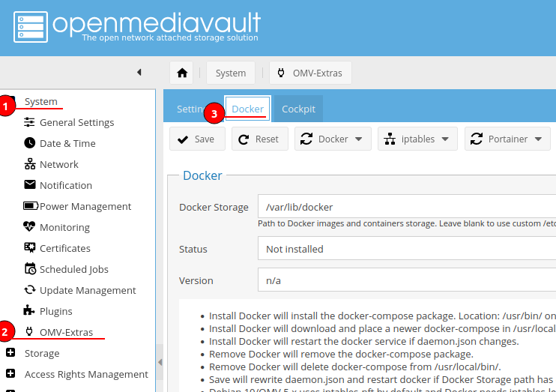
Task: Click 'Remove Docker will remove' note line
Action: click(x=341, y=354)
